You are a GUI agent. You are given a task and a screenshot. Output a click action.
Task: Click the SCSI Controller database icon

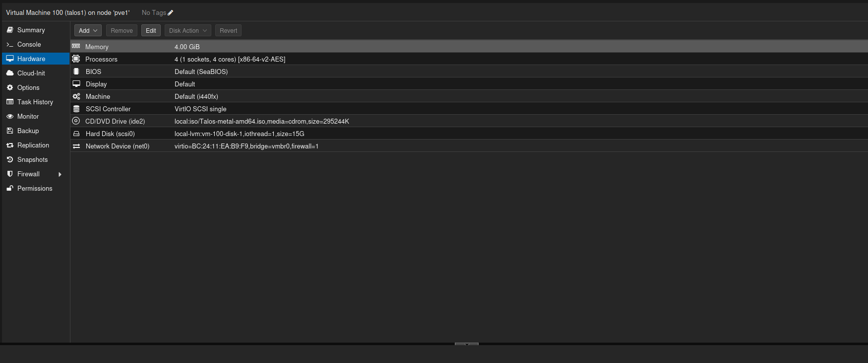[76, 109]
